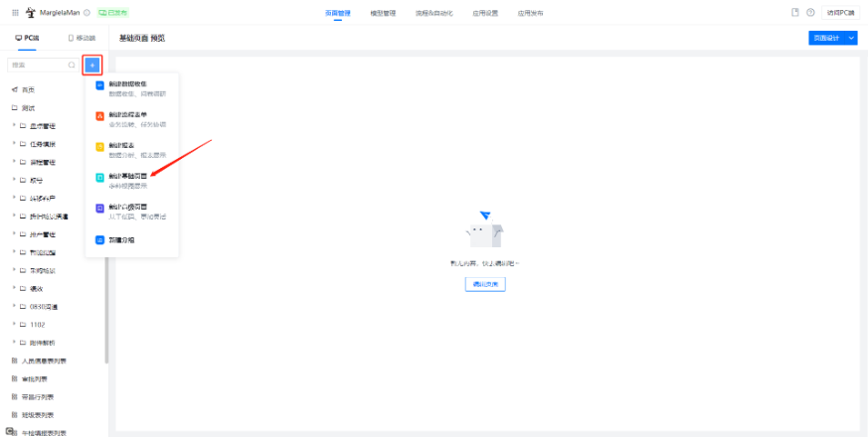Open the document icon in top bar
Viewport: 868px width, 437px height.
click(795, 12)
